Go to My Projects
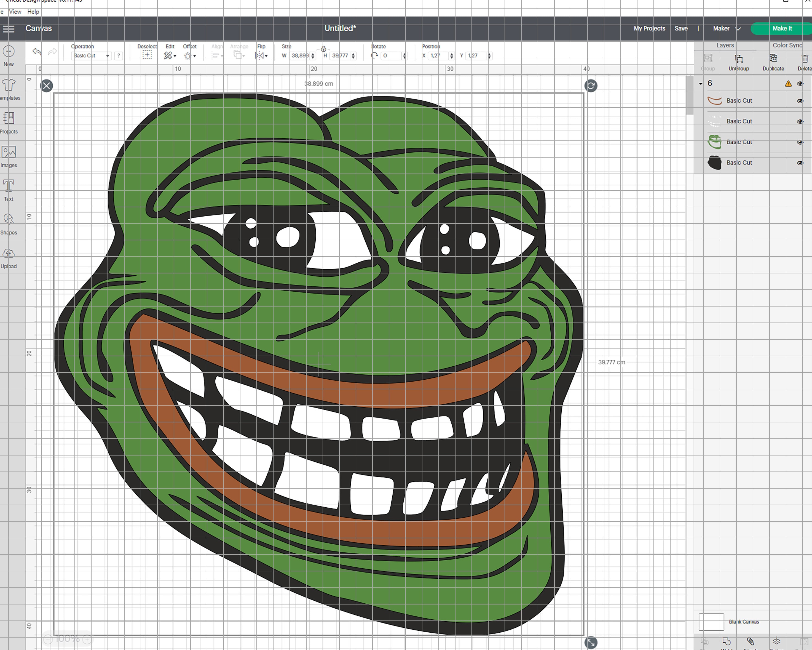Screen dimensions: 812x650 (649, 28)
